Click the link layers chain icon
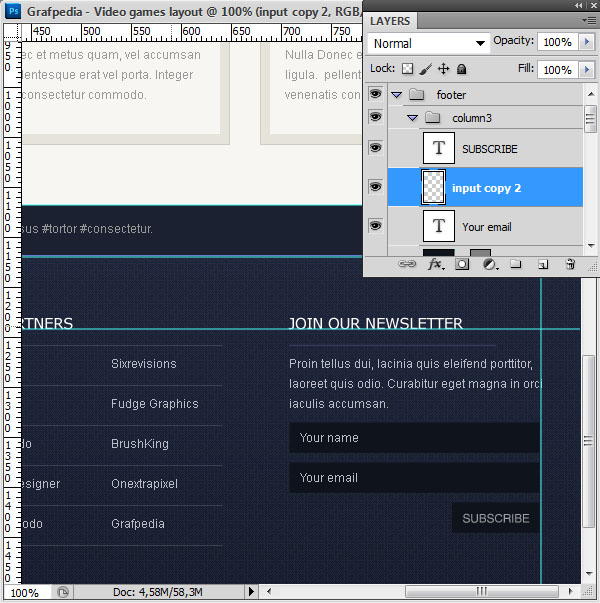600x603 pixels. (407, 264)
